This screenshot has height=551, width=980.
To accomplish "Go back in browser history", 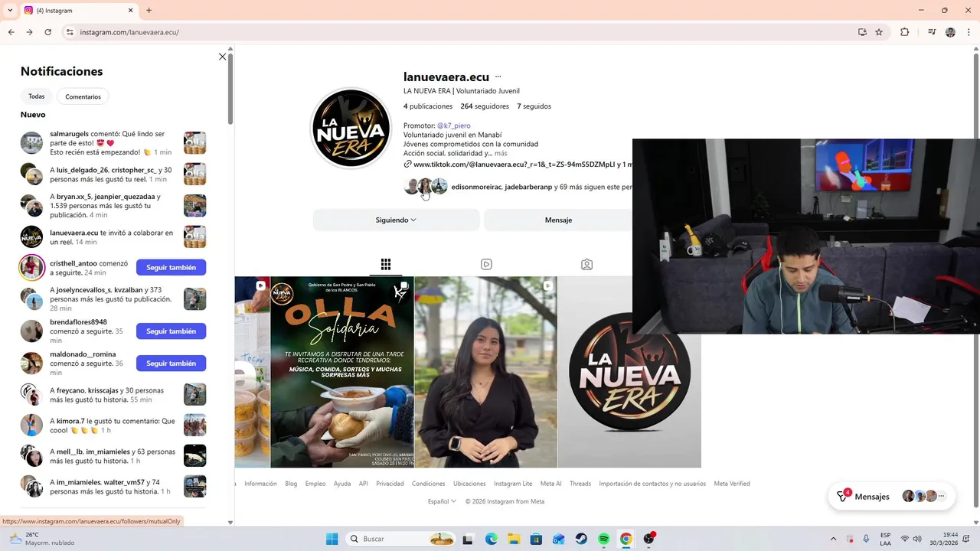I will (11, 32).
